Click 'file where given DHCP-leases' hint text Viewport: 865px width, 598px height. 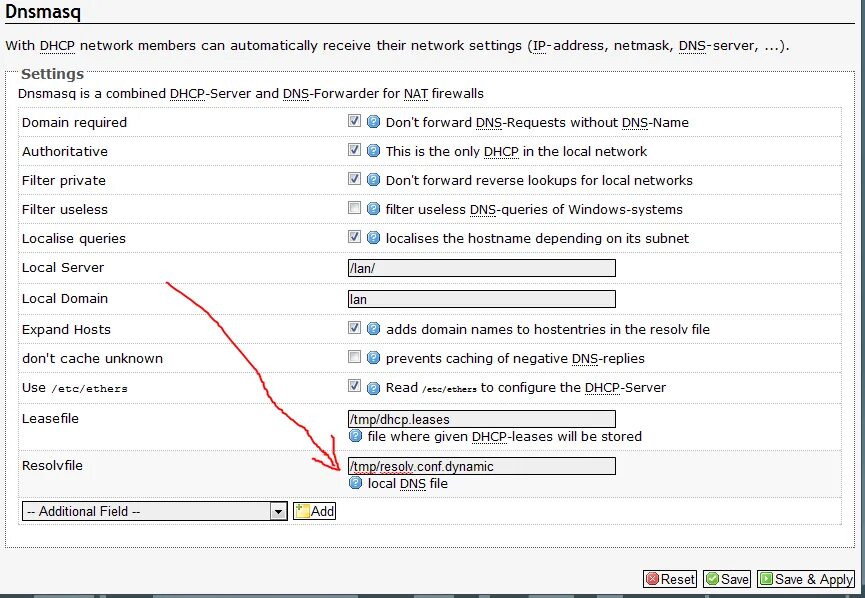point(505,436)
